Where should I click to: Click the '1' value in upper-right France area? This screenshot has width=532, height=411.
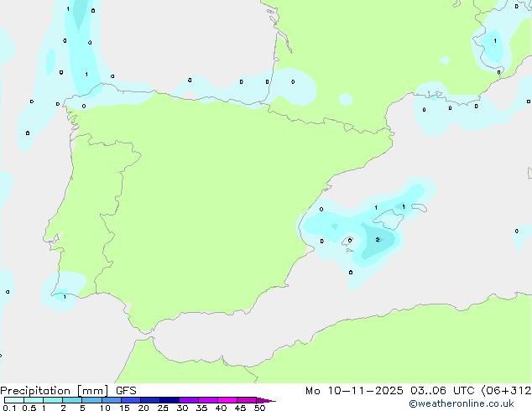(x=495, y=41)
